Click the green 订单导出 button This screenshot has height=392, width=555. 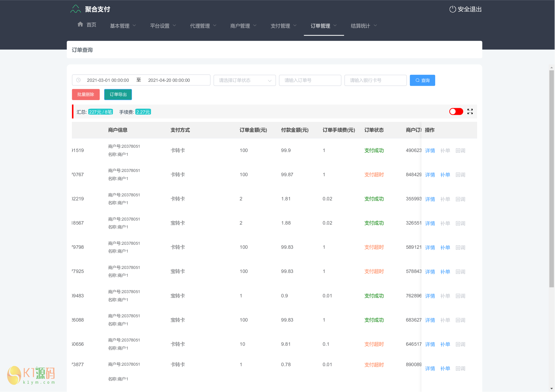coord(118,94)
